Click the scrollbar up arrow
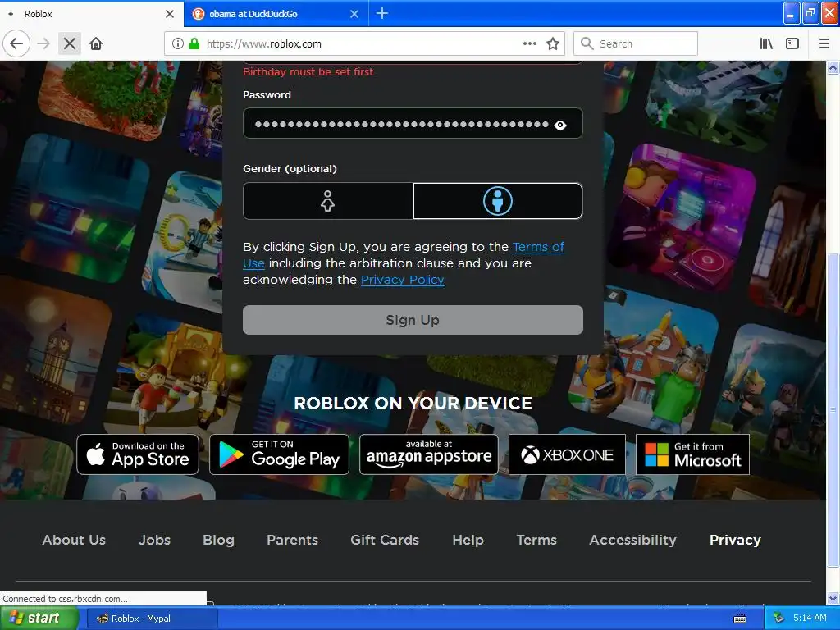The image size is (840, 630). pos(833,67)
